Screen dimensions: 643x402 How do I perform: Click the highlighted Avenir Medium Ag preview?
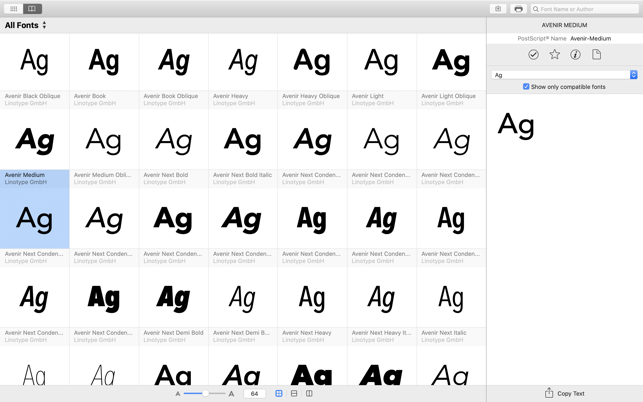click(34, 219)
